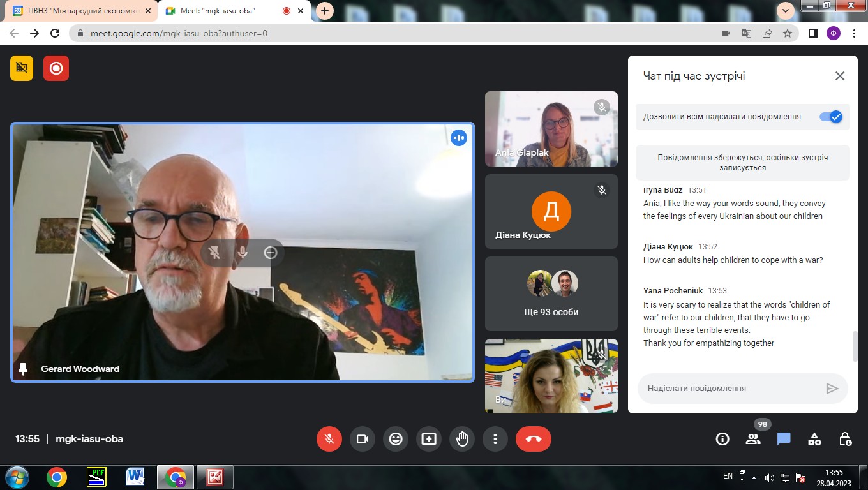Image resolution: width=868 pixels, height=490 pixels.
Task: Click the translate page icon
Action: tap(746, 33)
